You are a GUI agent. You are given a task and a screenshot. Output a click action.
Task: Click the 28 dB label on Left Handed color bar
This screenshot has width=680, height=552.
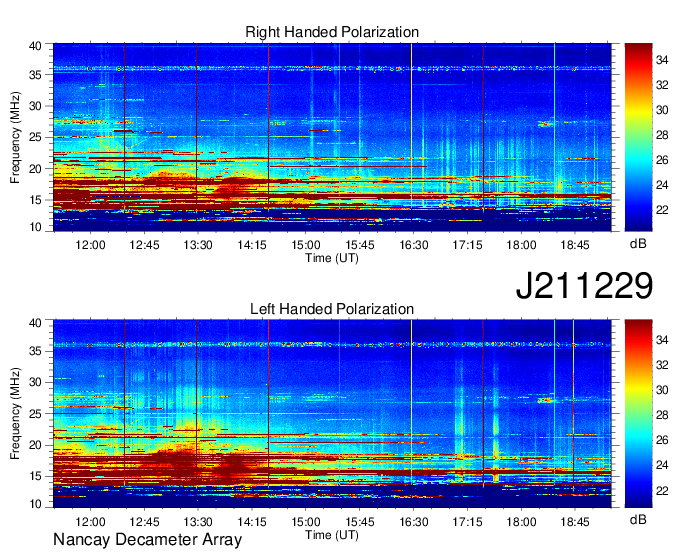coord(662,415)
